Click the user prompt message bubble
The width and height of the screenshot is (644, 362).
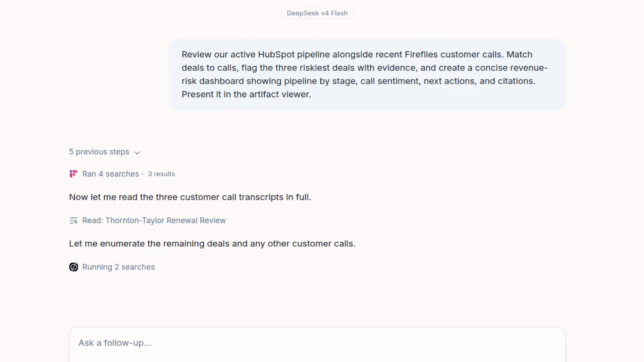tap(367, 74)
